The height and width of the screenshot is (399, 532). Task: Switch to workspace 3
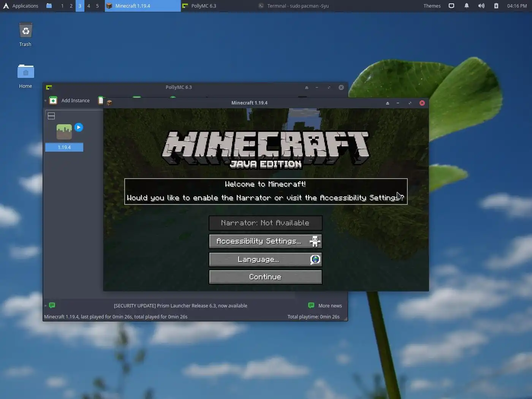coord(80,6)
